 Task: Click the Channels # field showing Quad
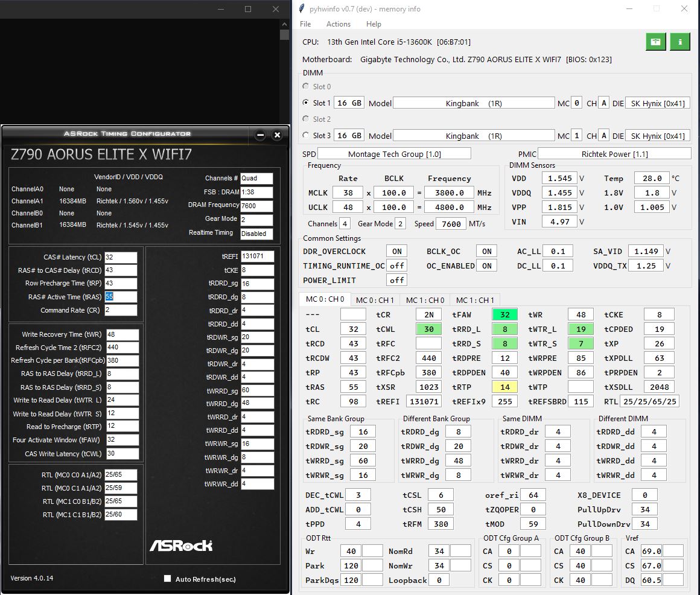coord(256,178)
